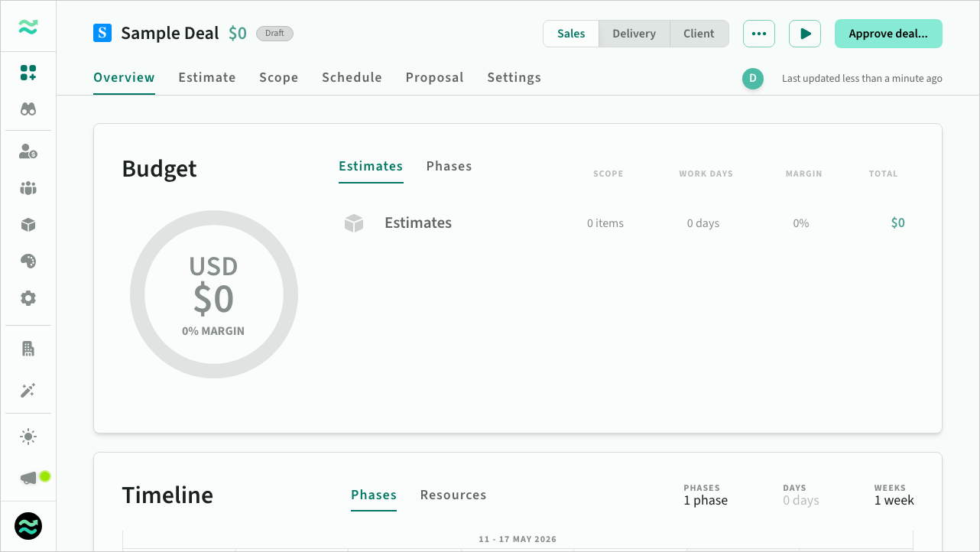Screen dimensions: 980x552
Task: Click the team group icon
Action: [28, 188]
